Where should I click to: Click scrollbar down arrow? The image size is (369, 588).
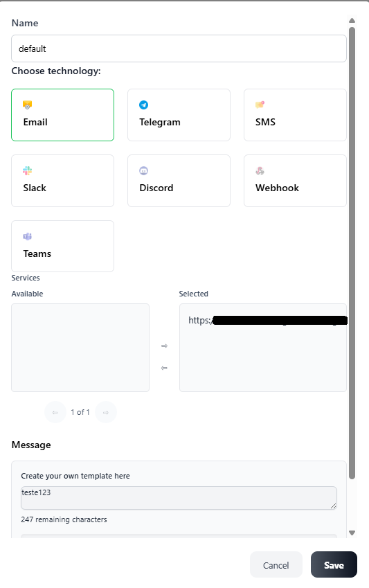point(352,533)
